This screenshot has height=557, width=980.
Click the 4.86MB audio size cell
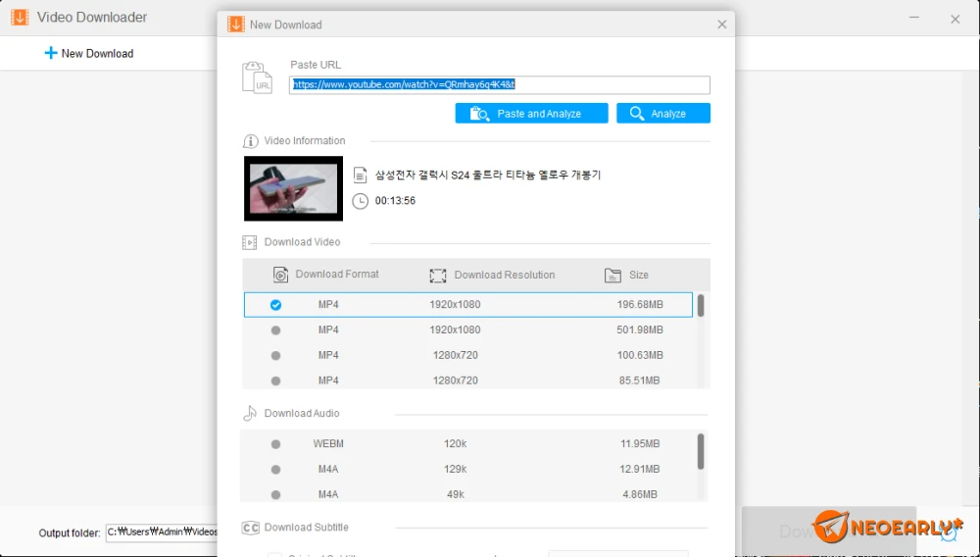tap(640, 494)
